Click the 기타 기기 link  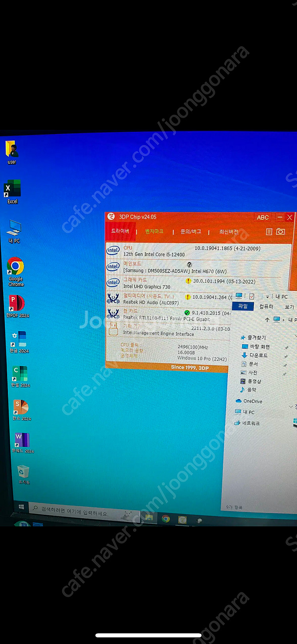pos(132,326)
